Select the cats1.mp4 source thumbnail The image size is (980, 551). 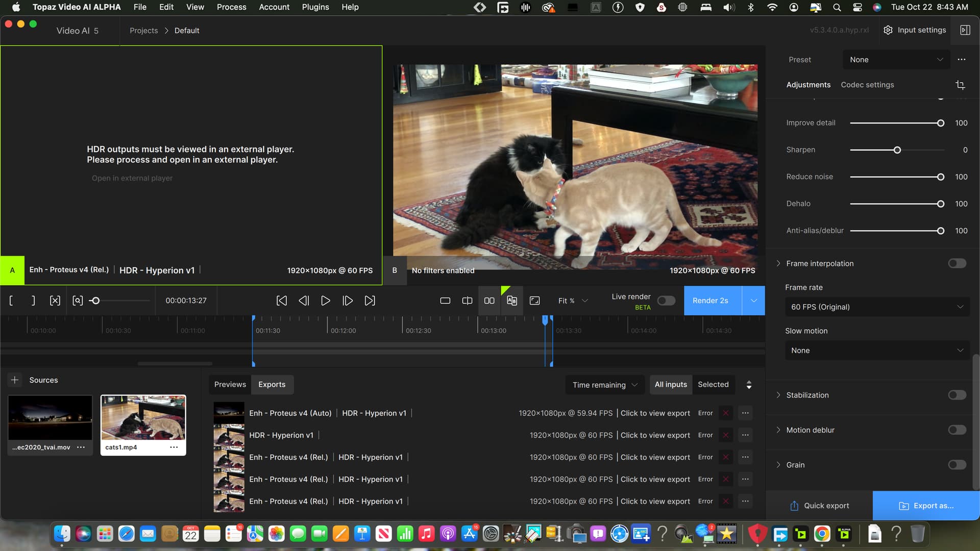pyautogui.click(x=143, y=418)
